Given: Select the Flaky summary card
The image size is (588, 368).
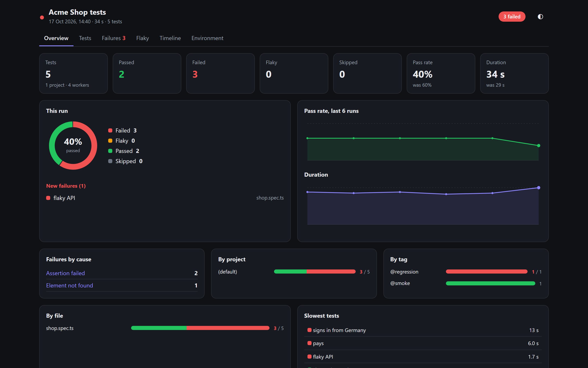Looking at the screenshot, I should click(x=294, y=73).
